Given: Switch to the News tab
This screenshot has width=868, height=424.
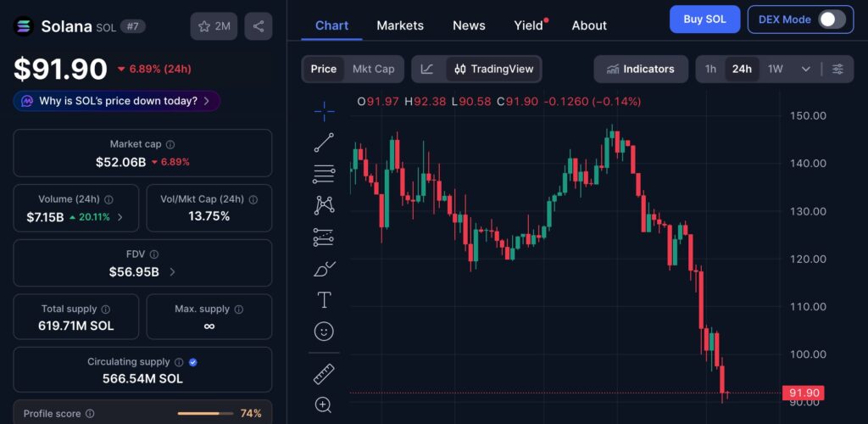Looking at the screenshot, I should point(469,25).
